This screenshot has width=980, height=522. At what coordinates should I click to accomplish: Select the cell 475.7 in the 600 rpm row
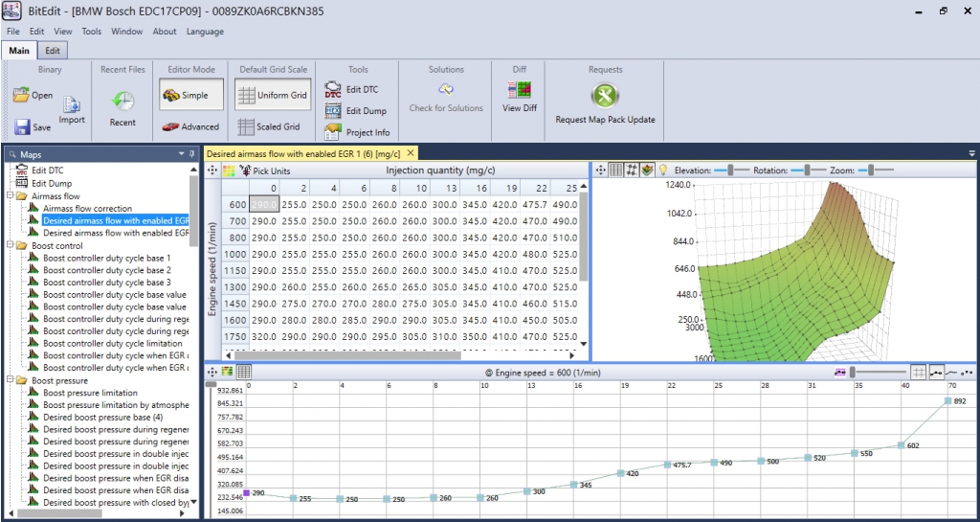click(x=537, y=204)
